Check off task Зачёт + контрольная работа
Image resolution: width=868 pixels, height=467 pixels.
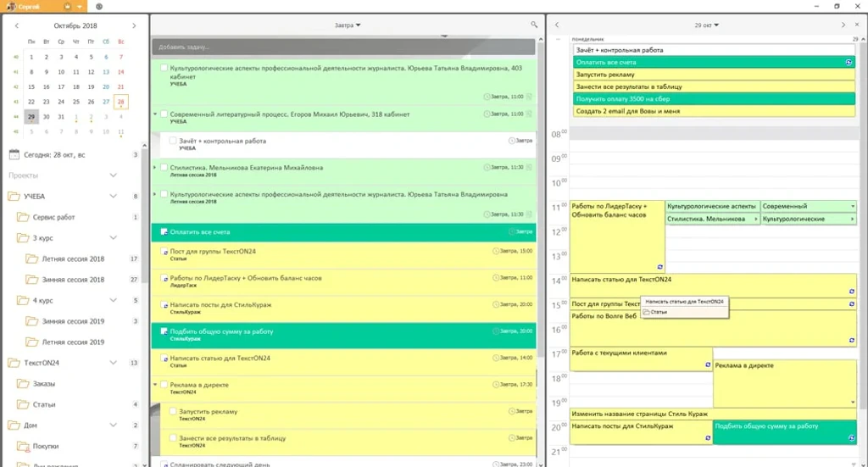(x=173, y=141)
